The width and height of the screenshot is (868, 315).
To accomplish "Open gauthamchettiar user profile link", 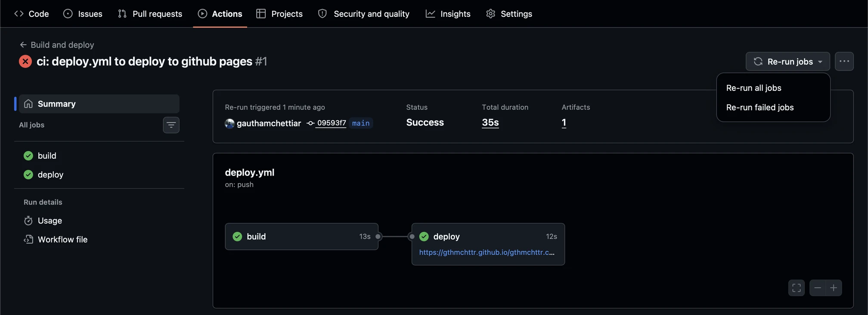I will pyautogui.click(x=269, y=124).
